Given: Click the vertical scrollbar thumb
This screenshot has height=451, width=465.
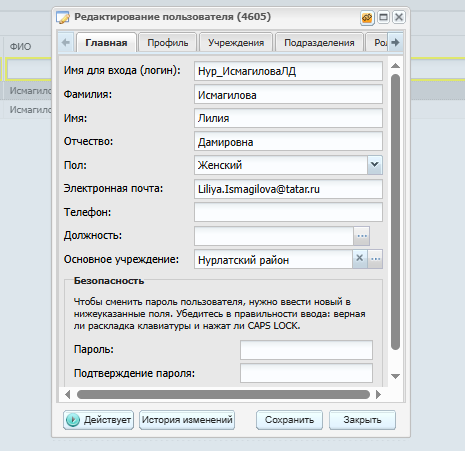Looking at the screenshot, I should [395, 212].
